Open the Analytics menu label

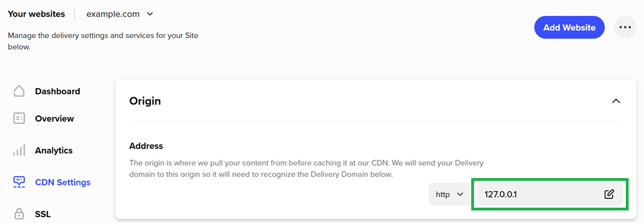tap(54, 150)
